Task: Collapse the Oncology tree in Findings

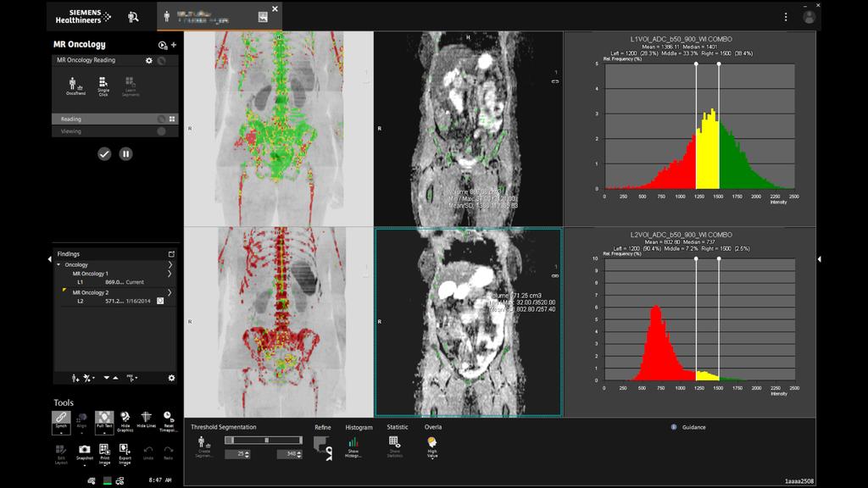Action: (58, 264)
